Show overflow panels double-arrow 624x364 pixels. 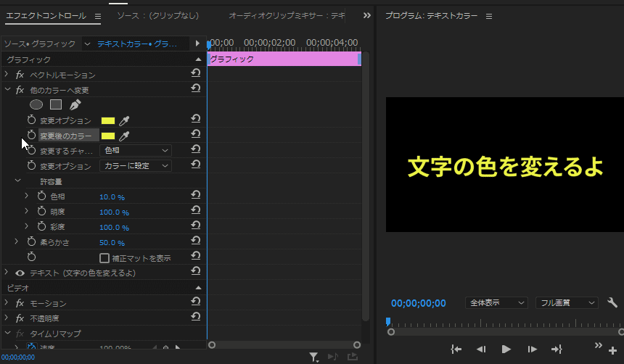tap(367, 15)
